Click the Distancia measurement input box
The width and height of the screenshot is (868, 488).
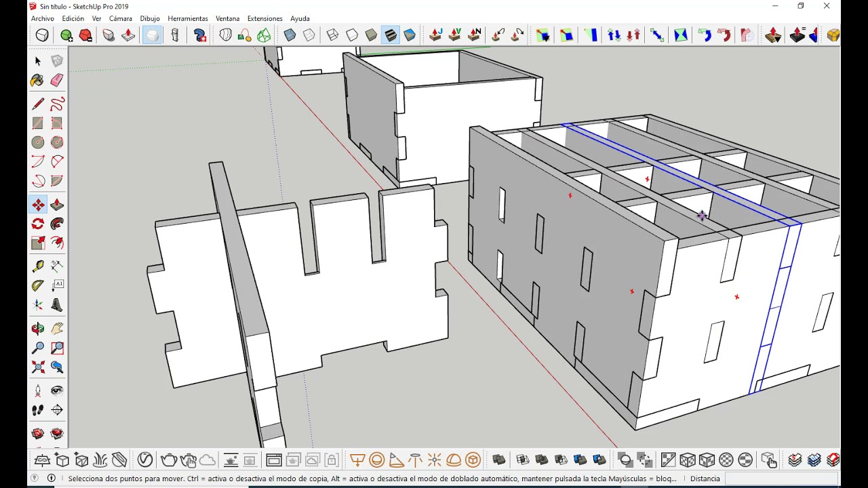tap(782, 479)
